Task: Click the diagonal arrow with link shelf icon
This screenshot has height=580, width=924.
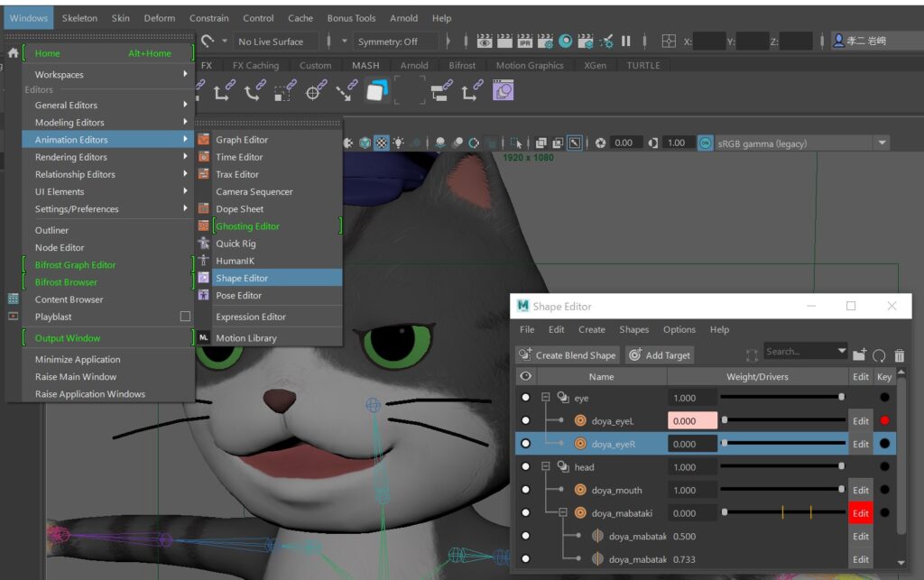Action: click(346, 91)
